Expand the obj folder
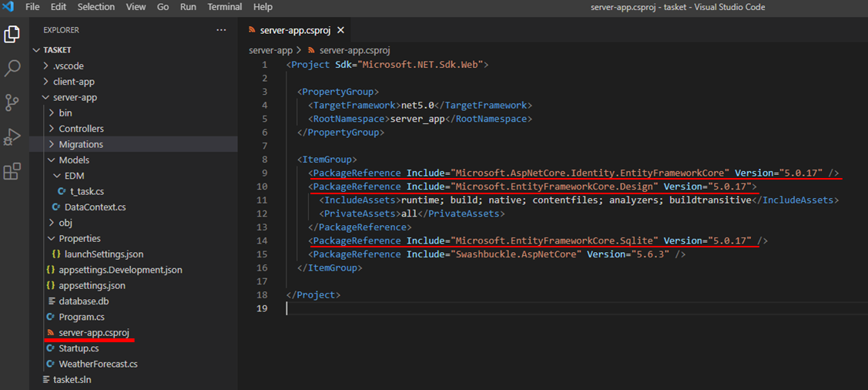Viewport: 868px width, 390px height. [52, 223]
